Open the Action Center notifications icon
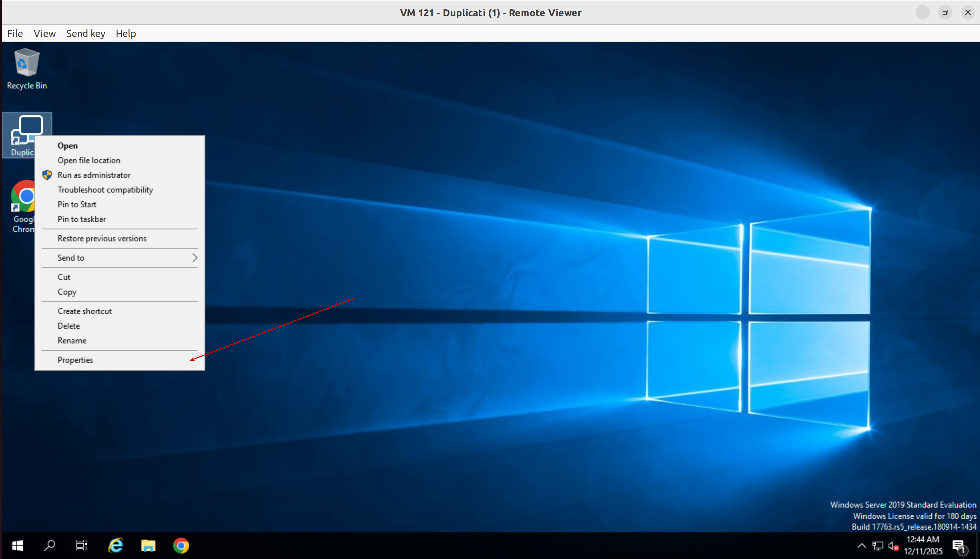980x559 pixels. click(958, 546)
